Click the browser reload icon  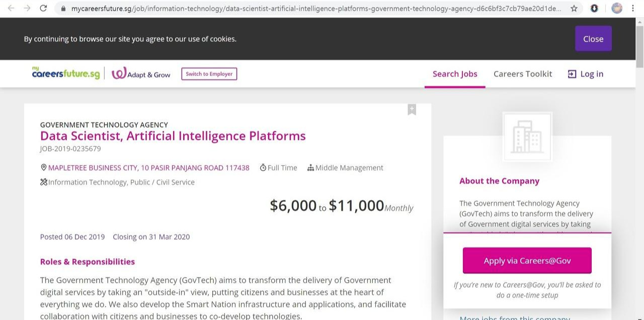pos(43,8)
